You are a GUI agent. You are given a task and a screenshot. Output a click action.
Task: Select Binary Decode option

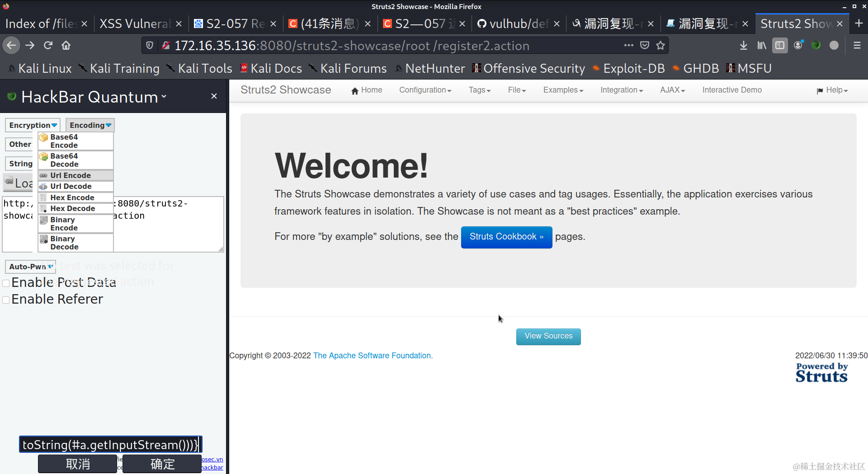click(x=75, y=243)
